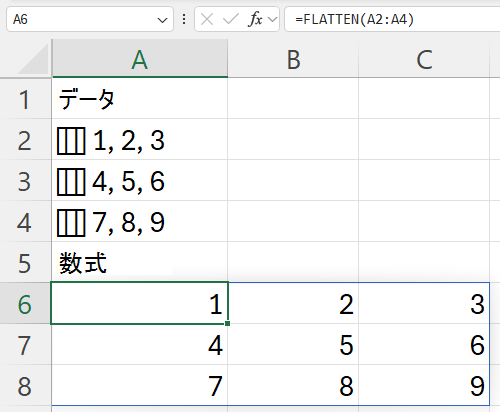Image resolution: width=500 pixels, height=412 pixels.
Task: Click the Cancel (X) icon in formula bar
Action: pos(207,19)
